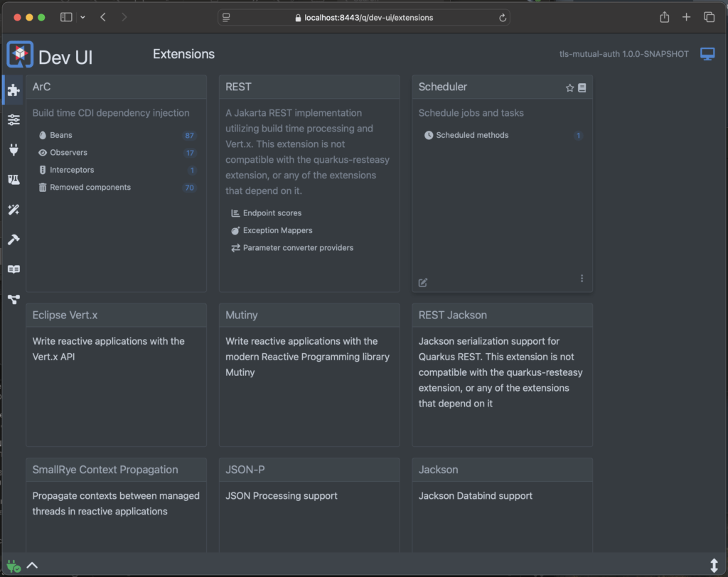Open Endpoint scores in the REST card
The height and width of the screenshot is (577, 728).
[x=272, y=213]
